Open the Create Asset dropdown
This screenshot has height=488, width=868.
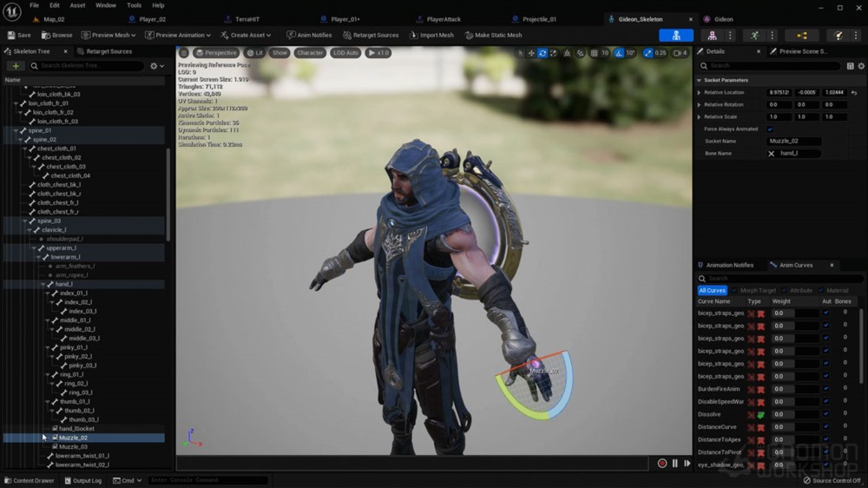click(246, 35)
